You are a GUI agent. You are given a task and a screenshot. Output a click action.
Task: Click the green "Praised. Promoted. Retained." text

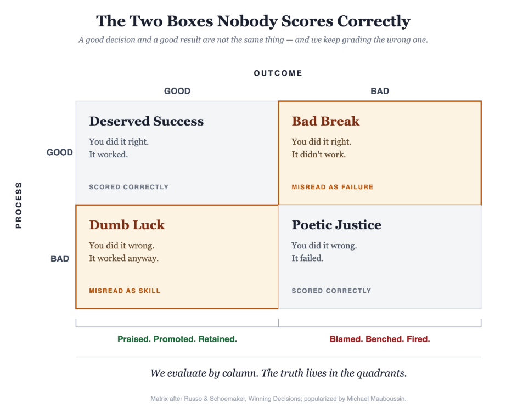(177, 339)
